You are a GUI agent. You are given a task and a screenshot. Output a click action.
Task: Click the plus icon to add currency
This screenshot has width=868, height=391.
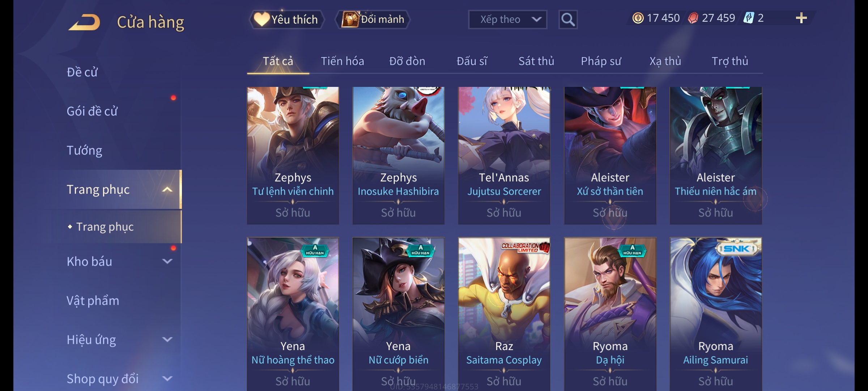[801, 18]
